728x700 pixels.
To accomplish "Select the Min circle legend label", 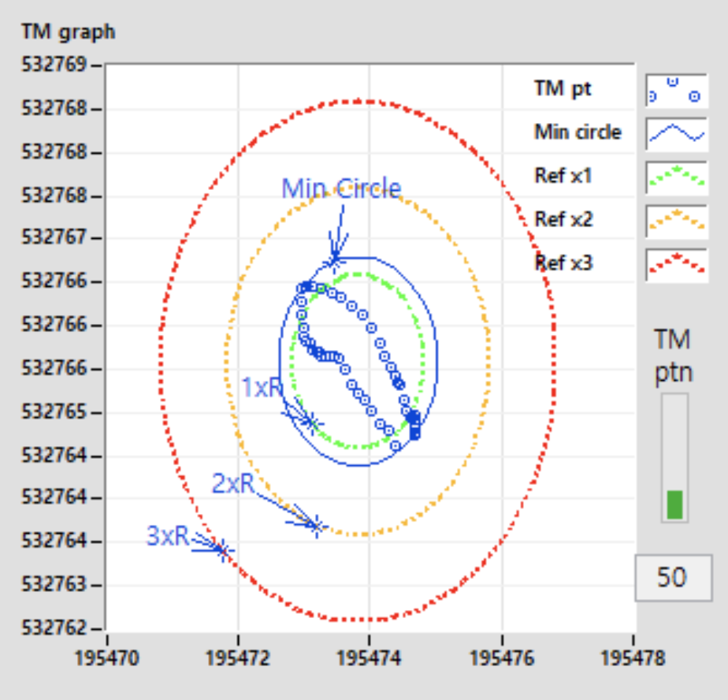I will tap(578, 132).
